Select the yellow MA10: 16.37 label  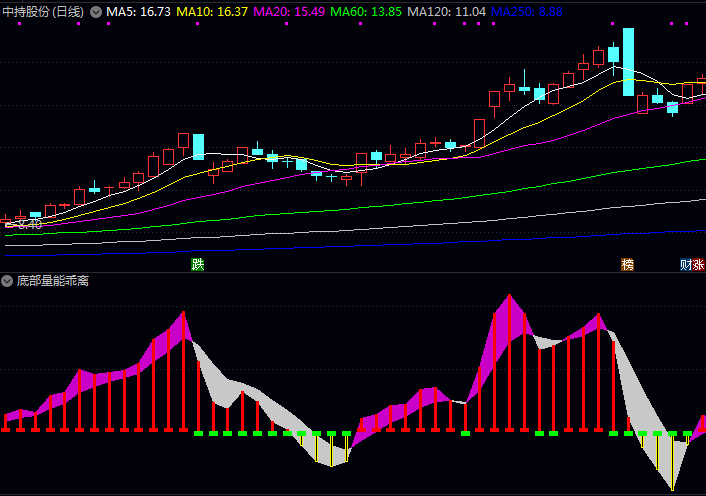click(212, 12)
